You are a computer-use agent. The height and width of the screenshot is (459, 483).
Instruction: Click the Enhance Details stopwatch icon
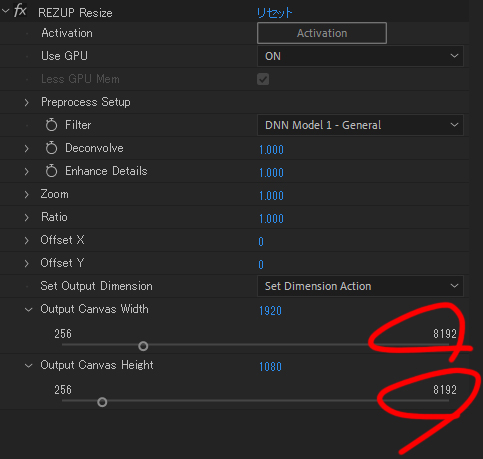pos(51,171)
